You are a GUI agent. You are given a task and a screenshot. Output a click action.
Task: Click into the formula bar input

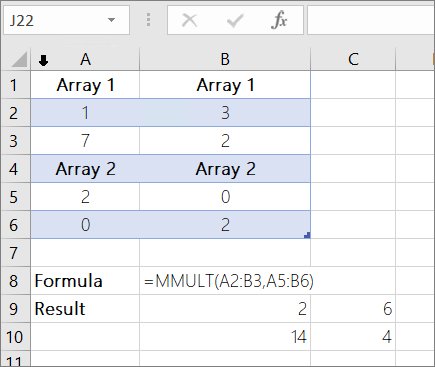[371, 20]
